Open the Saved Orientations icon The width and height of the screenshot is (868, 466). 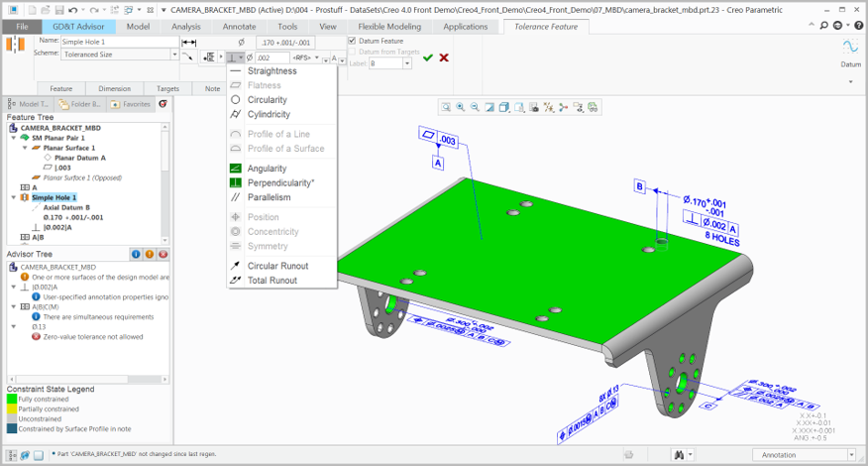click(519, 107)
